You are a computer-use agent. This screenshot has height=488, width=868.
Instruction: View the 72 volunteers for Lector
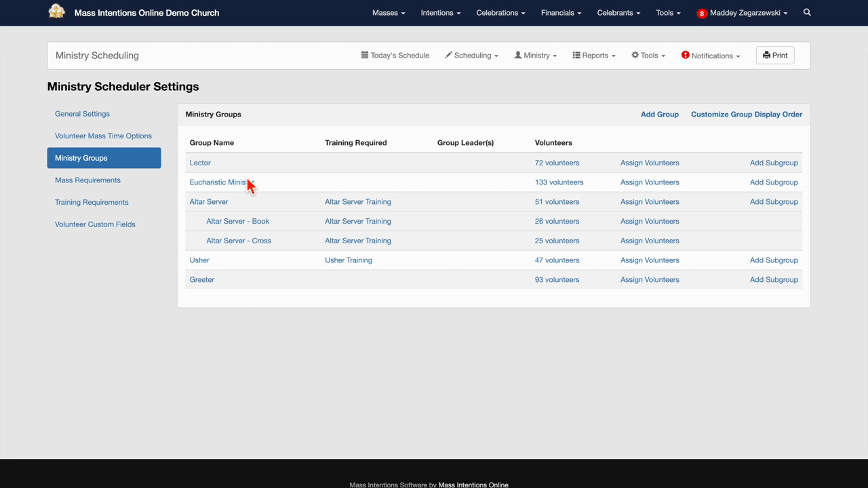[x=557, y=163]
